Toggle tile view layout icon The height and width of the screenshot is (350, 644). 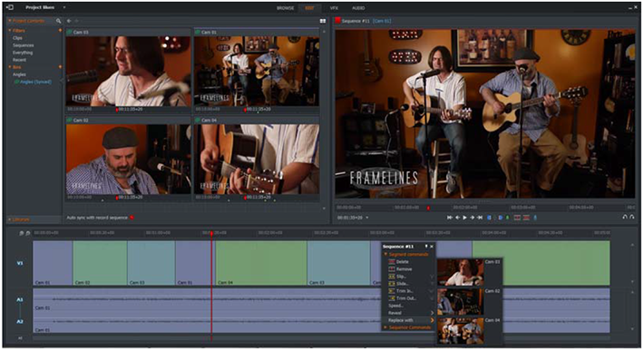[x=323, y=21]
